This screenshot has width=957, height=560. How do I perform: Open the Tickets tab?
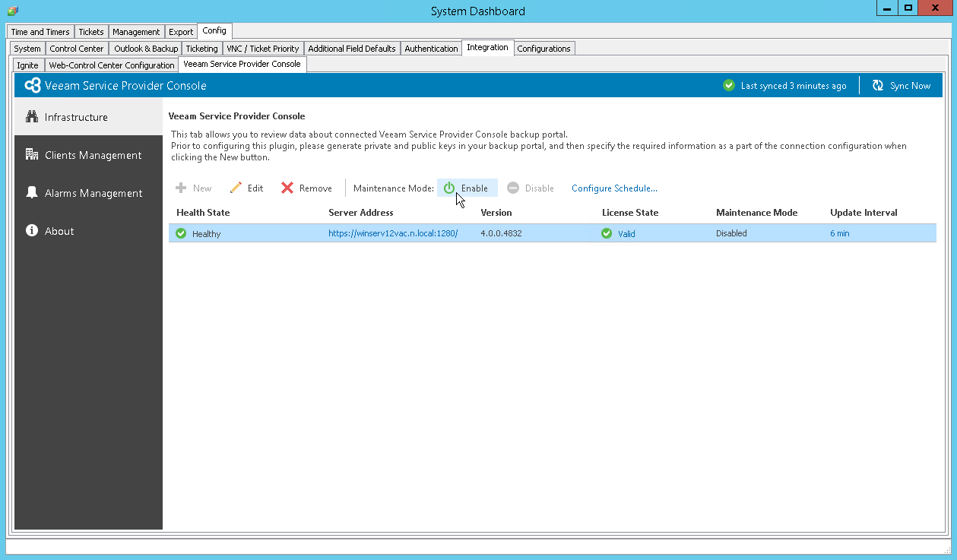pos(91,32)
